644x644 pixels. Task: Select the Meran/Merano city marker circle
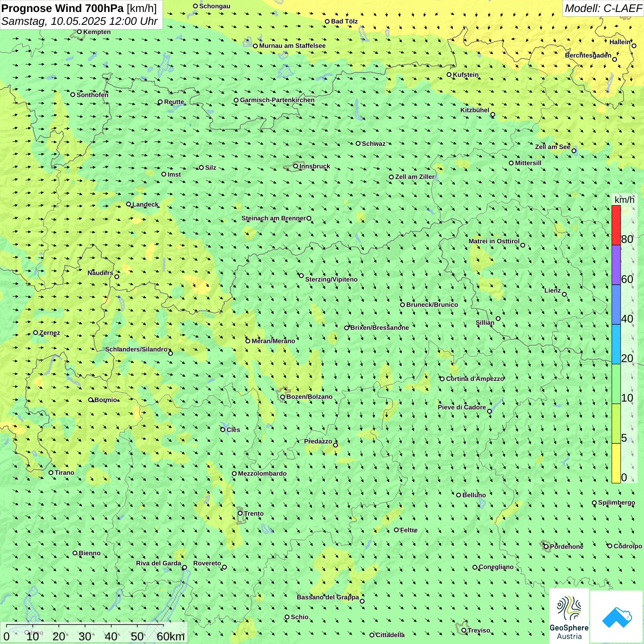click(248, 341)
